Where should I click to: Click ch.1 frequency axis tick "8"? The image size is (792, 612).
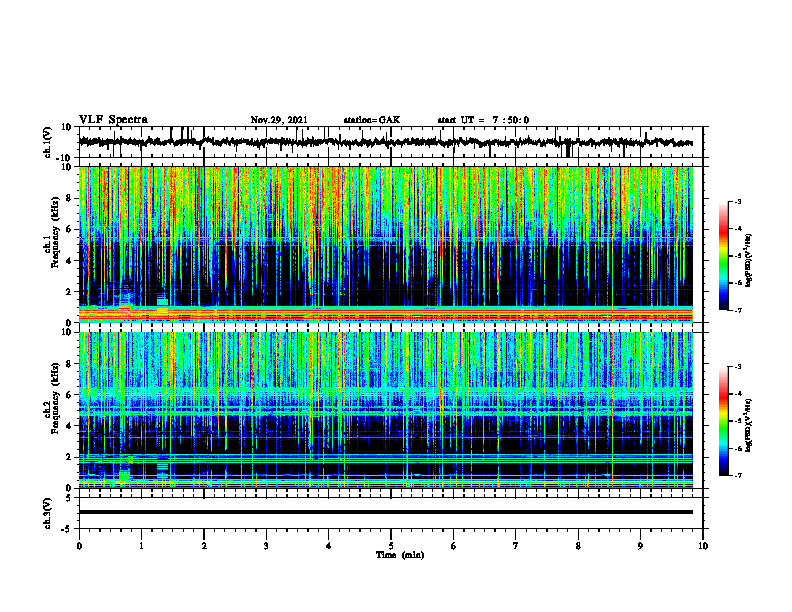click(69, 198)
